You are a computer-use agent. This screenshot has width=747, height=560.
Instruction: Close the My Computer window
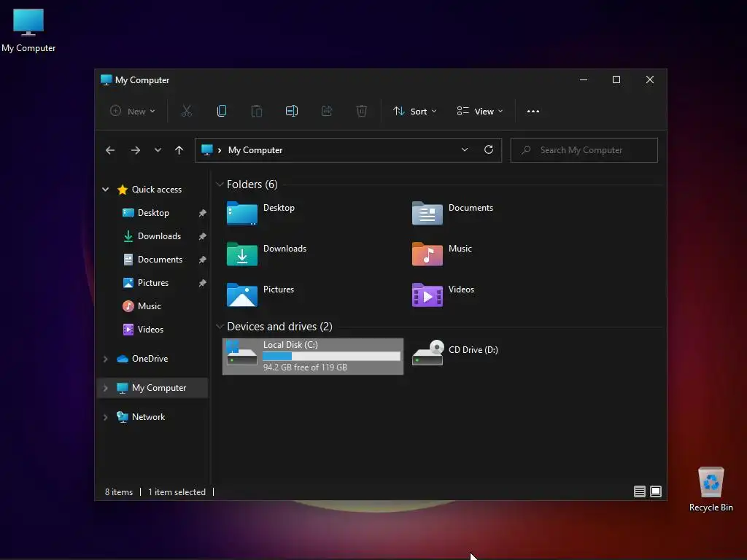click(649, 79)
